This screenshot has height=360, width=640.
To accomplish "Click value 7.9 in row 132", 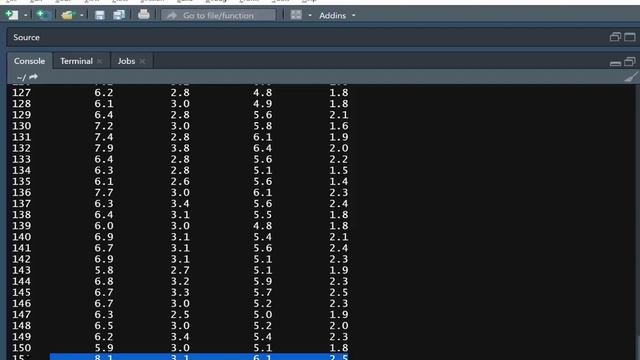I will point(104,148).
